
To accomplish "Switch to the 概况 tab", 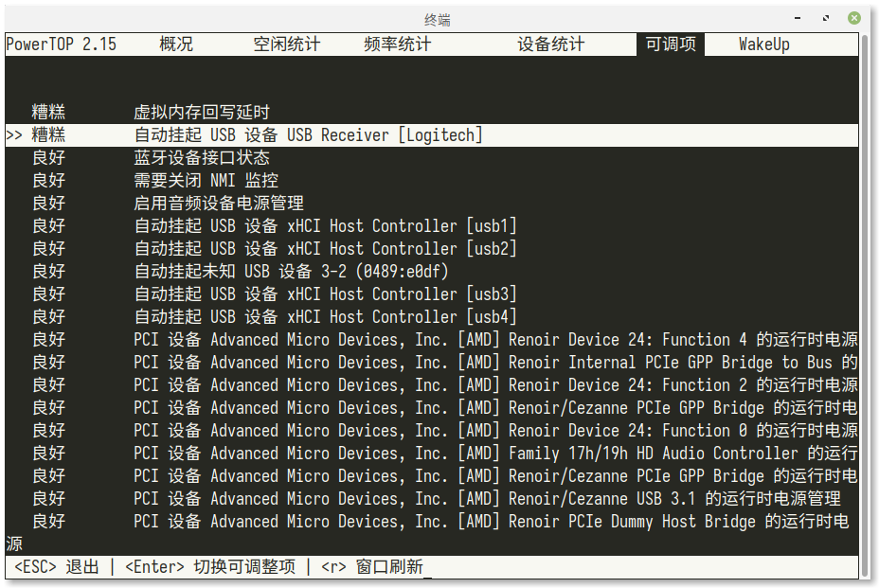I will tap(176, 45).
